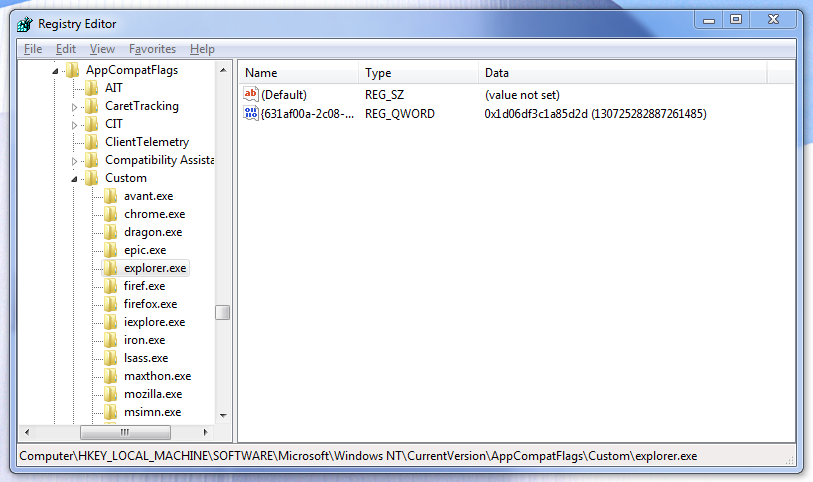Viewport: 813px width, 482px height.
Task: Expand the Compatibility Assistant tree node
Action: [74, 161]
